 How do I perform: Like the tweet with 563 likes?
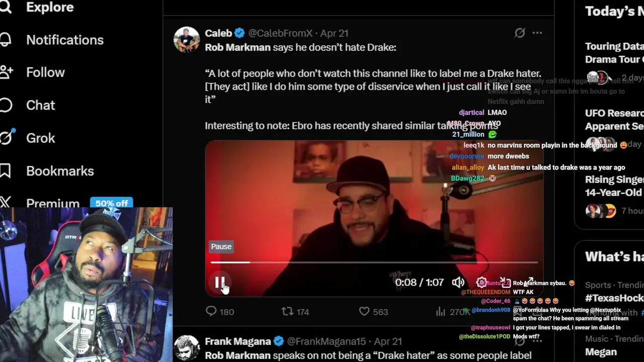coord(364,312)
